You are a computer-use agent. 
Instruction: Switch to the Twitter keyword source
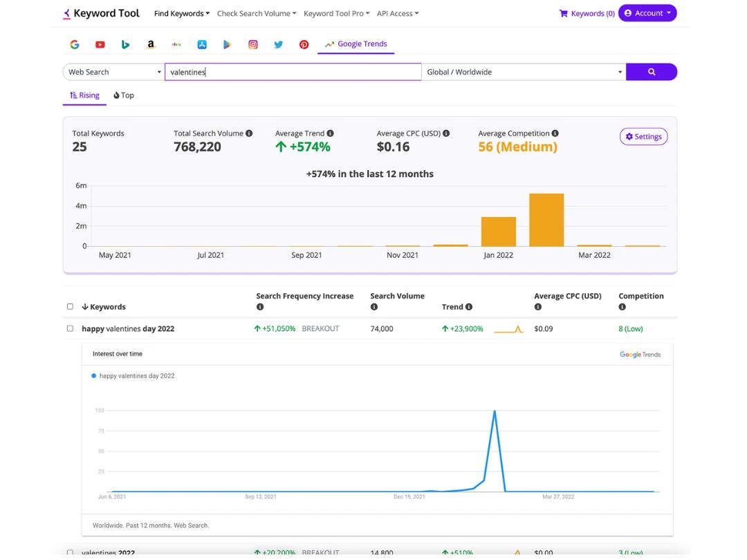click(x=278, y=44)
